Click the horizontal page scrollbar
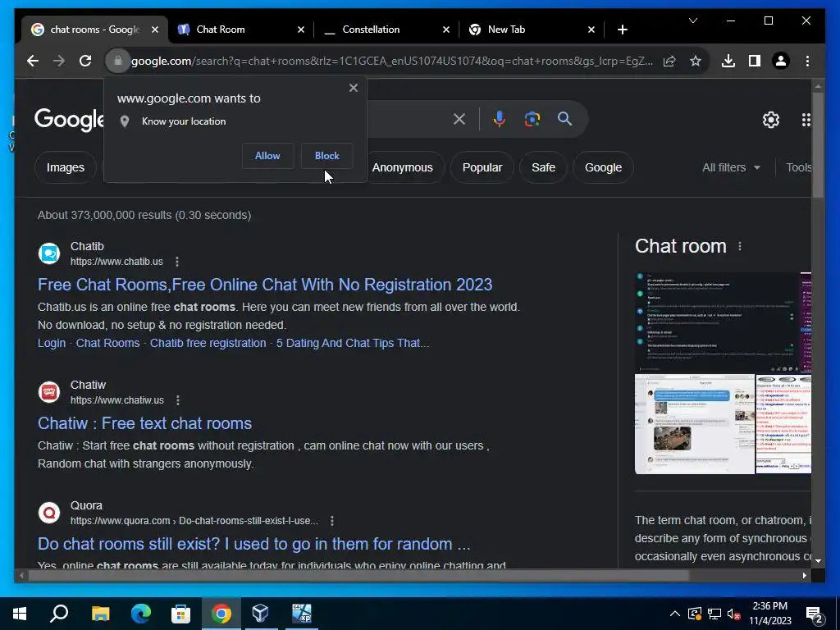Image resolution: width=840 pixels, height=630 pixels. point(358,575)
